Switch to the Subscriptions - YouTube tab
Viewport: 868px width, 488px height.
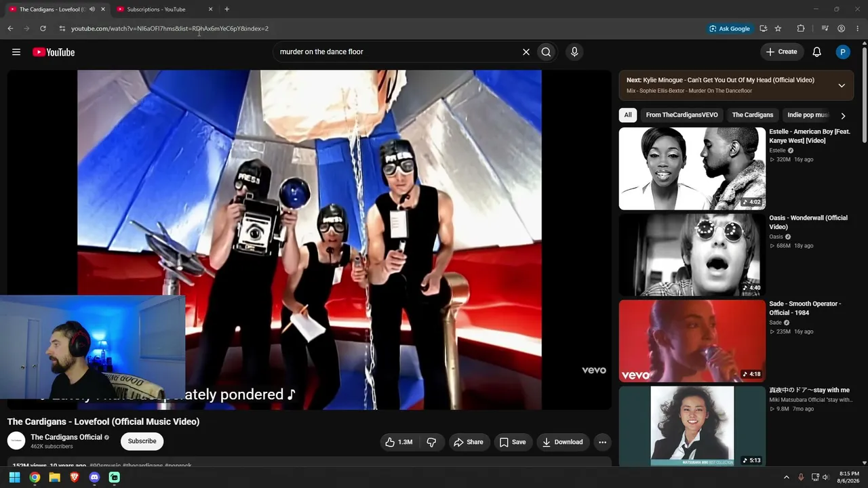pos(156,9)
